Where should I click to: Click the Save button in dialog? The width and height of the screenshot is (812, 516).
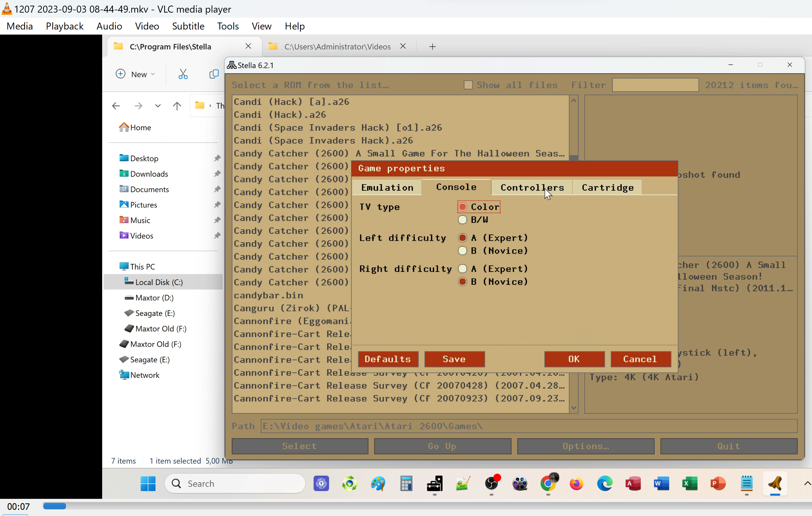[454, 359]
